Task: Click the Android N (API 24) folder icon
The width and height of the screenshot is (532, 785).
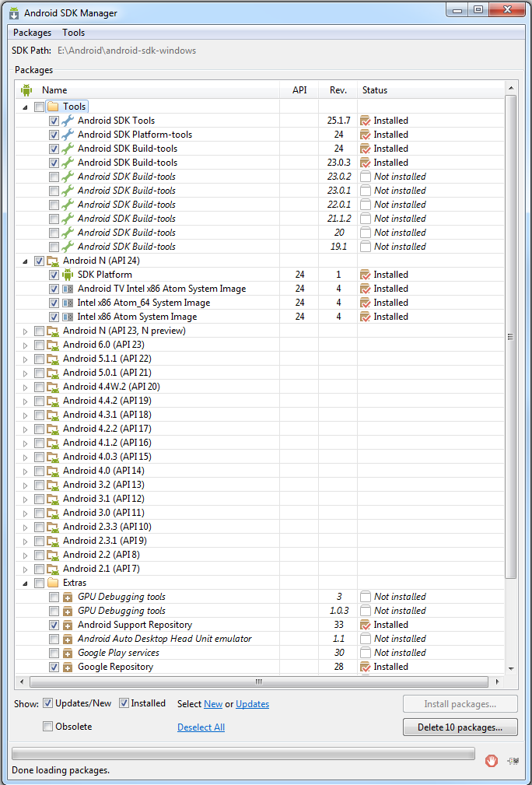Action: [53, 261]
